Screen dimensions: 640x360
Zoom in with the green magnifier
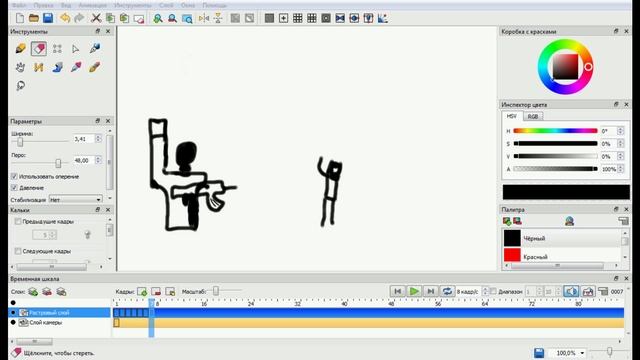(158, 18)
